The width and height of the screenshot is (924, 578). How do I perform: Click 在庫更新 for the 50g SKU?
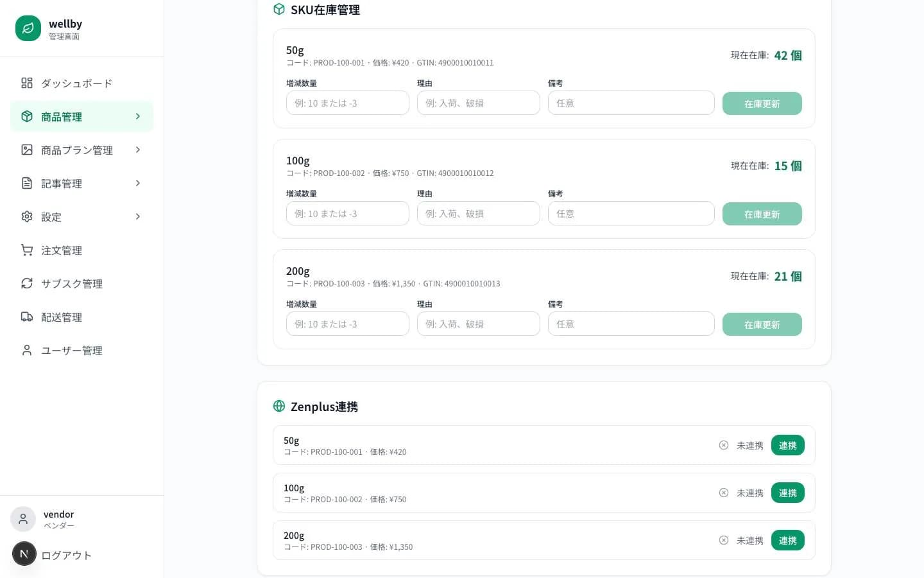pyautogui.click(x=762, y=103)
